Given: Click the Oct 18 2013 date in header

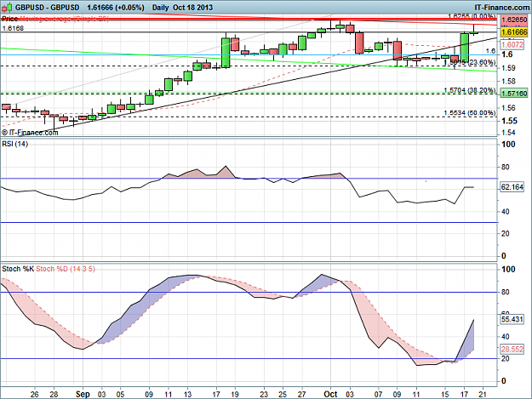Looking at the screenshot, I should pos(192,8).
